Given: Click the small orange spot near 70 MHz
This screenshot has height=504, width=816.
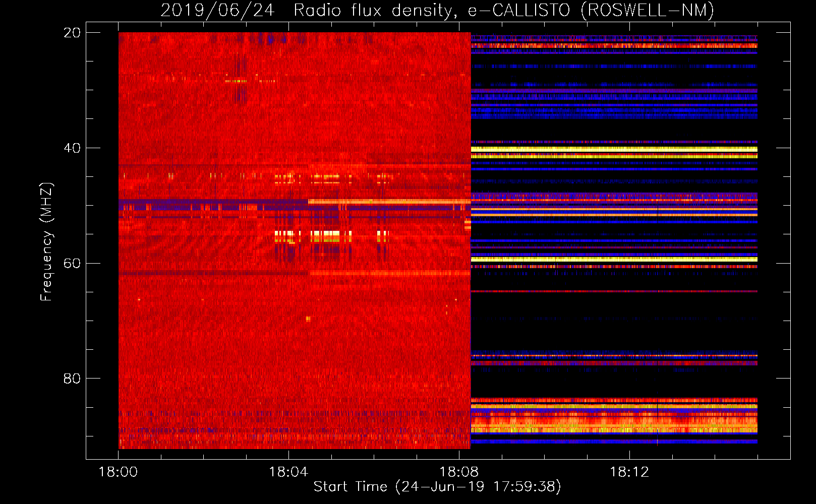Looking at the screenshot, I should coord(308,319).
